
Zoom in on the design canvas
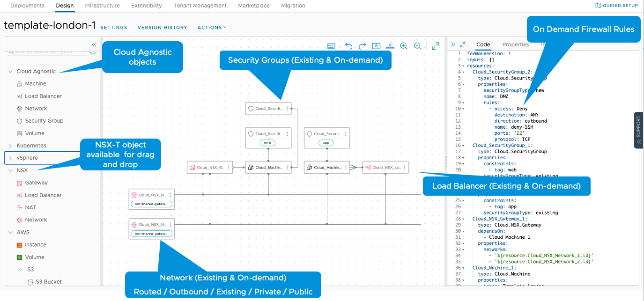point(404,46)
